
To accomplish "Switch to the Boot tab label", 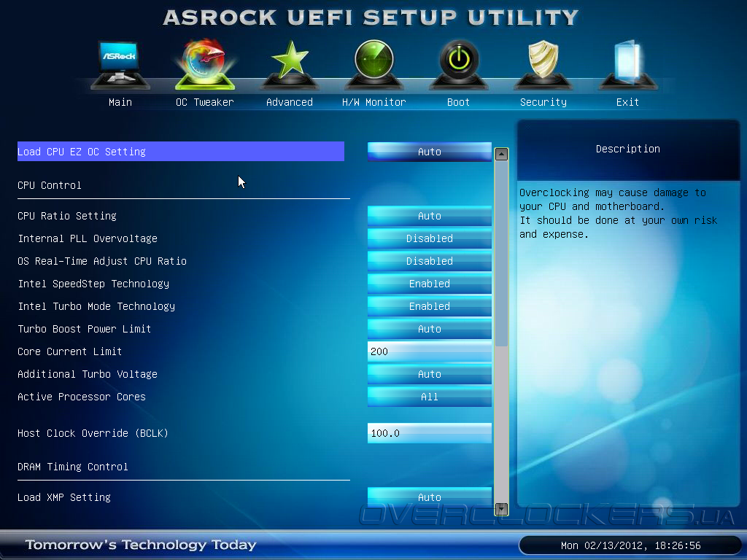I will coord(458,102).
